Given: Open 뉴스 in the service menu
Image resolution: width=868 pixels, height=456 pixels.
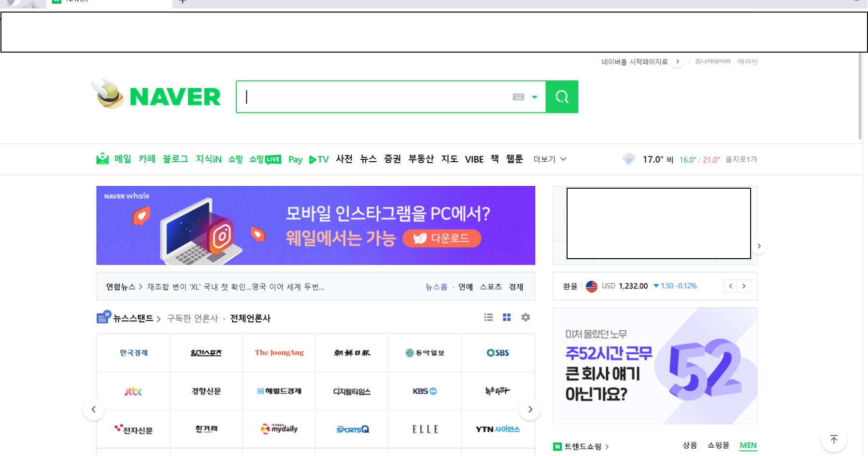Looking at the screenshot, I should pos(368,159).
